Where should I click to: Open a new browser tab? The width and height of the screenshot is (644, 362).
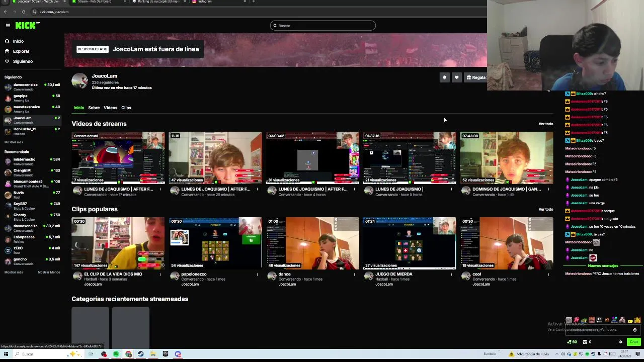254,2
